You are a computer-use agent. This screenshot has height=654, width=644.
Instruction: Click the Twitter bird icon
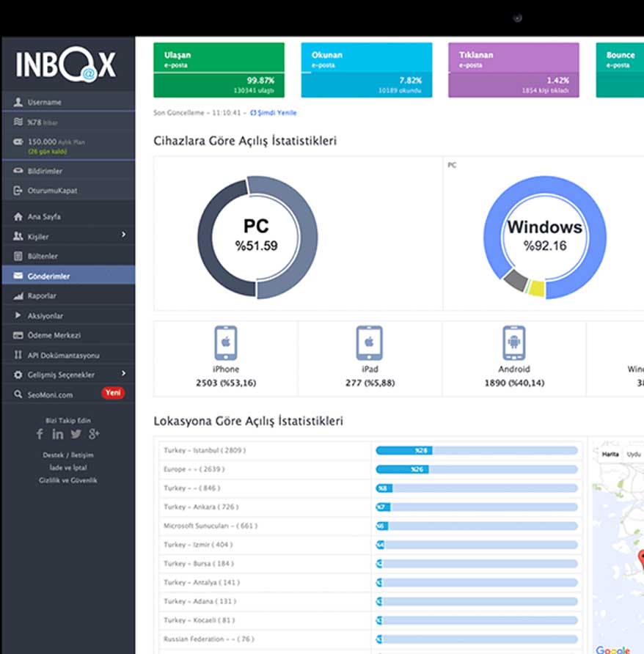coord(76,434)
